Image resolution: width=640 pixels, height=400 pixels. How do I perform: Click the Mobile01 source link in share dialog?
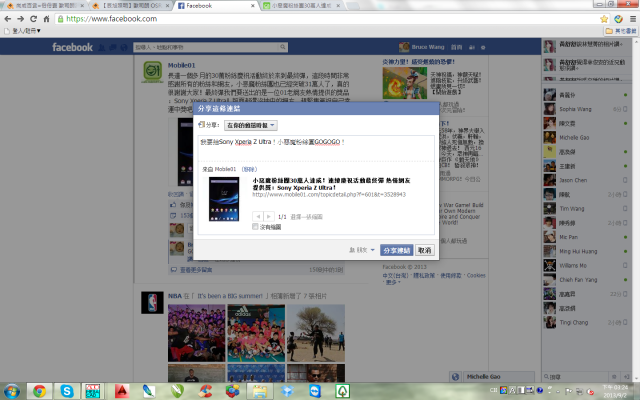pos(225,169)
